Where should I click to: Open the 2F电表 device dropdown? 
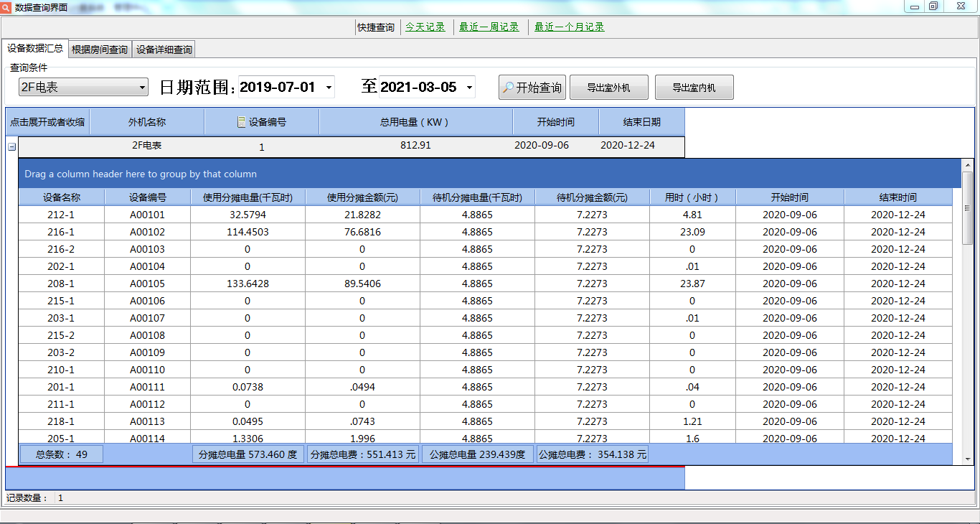[x=141, y=88]
